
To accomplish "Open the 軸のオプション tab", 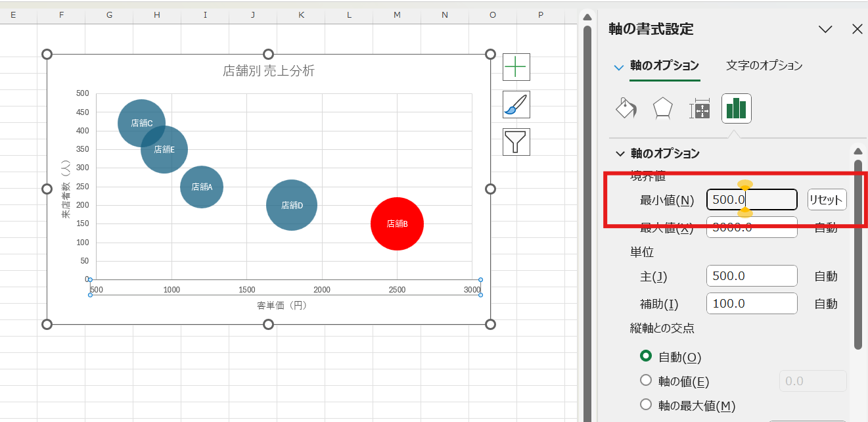I will click(x=665, y=65).
